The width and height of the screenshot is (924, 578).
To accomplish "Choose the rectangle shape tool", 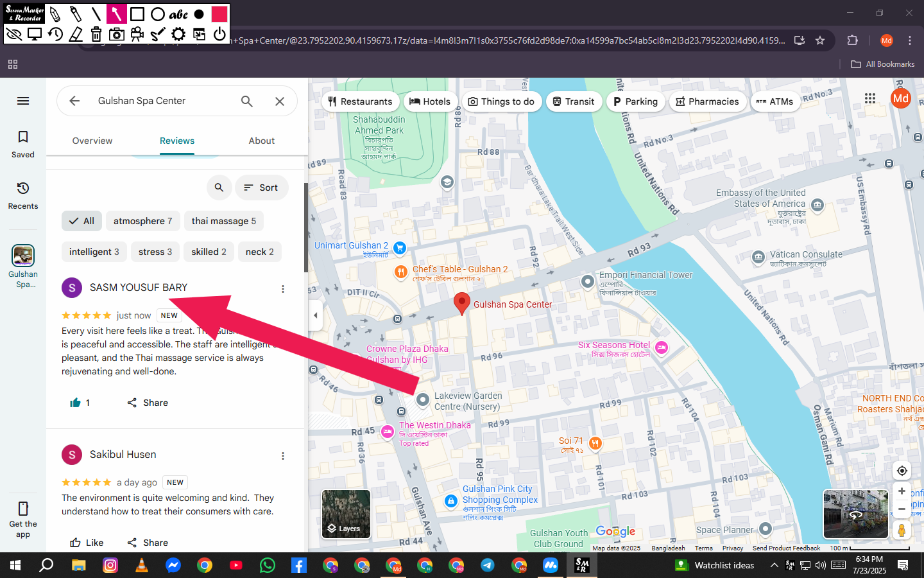I will click(x=137, y=14).
